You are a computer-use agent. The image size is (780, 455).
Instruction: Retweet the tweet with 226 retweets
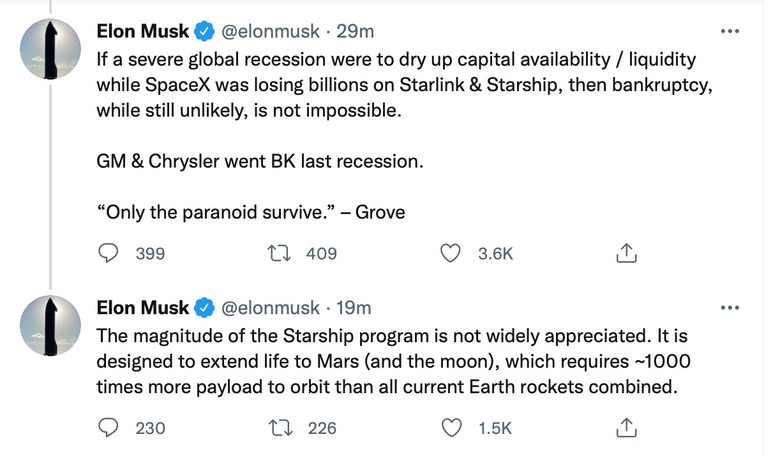click(x=281, y=428)
